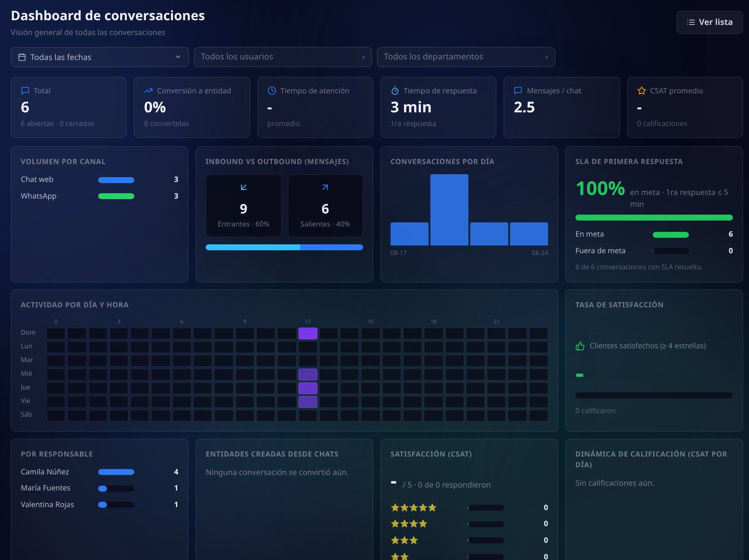Click the three-star rating row icons
Image resolution: width=749 pixels, height=560 pixels.
[x=404, y=540]
